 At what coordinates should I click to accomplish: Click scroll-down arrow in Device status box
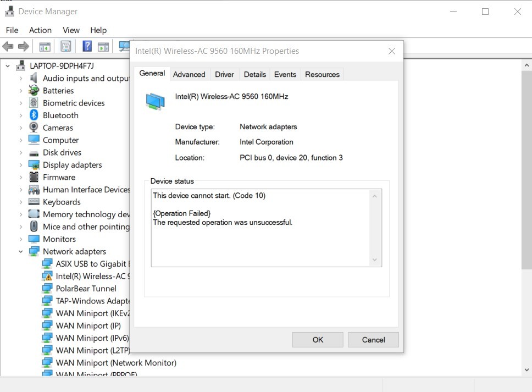click(x=375, y=260)
